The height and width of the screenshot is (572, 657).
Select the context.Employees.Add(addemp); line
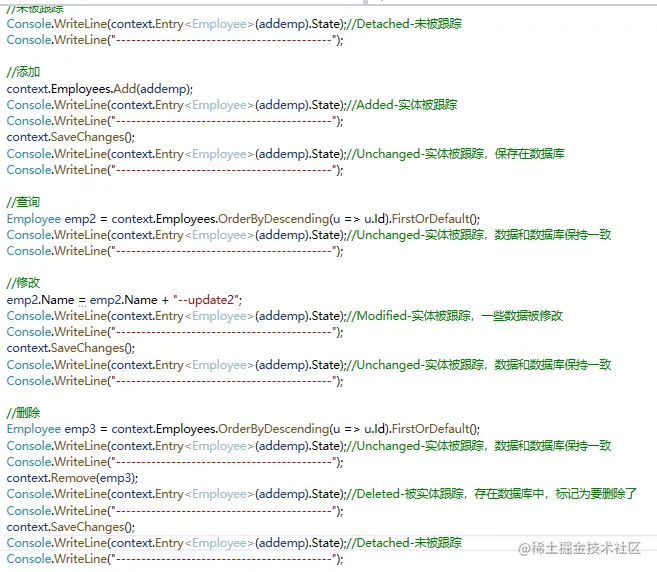pyautogui.click(x=100, y=89)
